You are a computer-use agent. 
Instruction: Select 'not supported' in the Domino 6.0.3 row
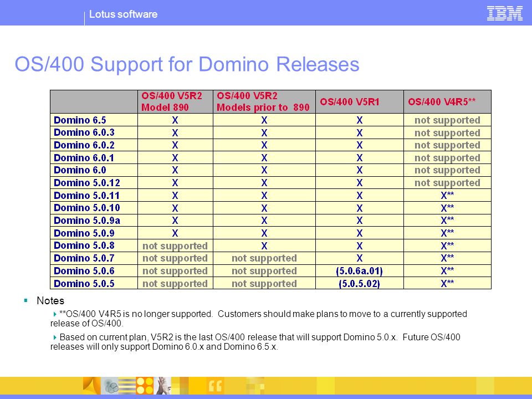447,132
